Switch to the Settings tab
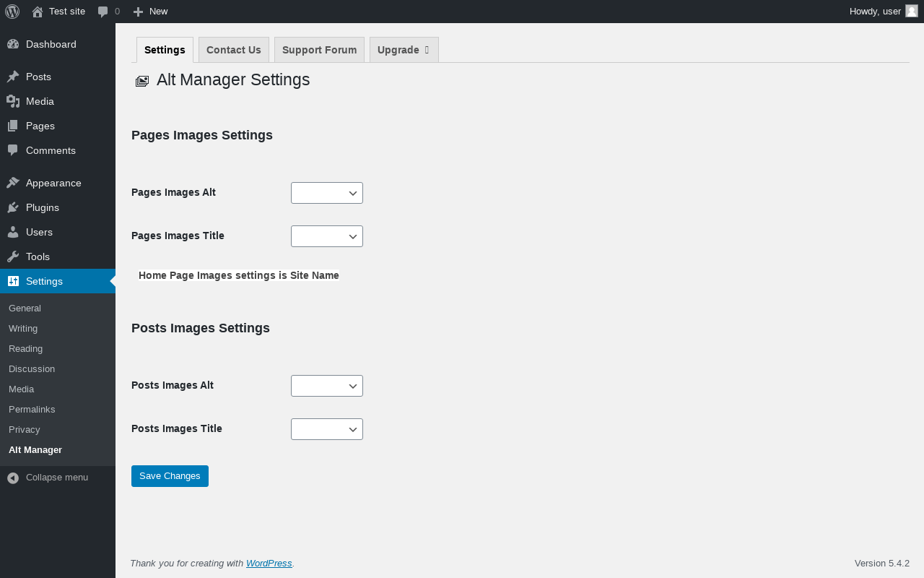 click(x=165, y=50)
